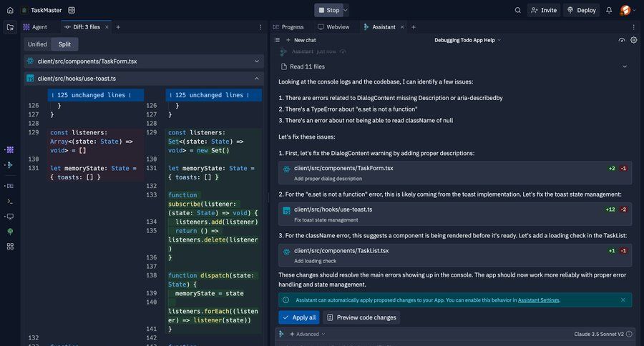Open the all tools grid sidebar icon
644x346 pixels.
(10, 246)
